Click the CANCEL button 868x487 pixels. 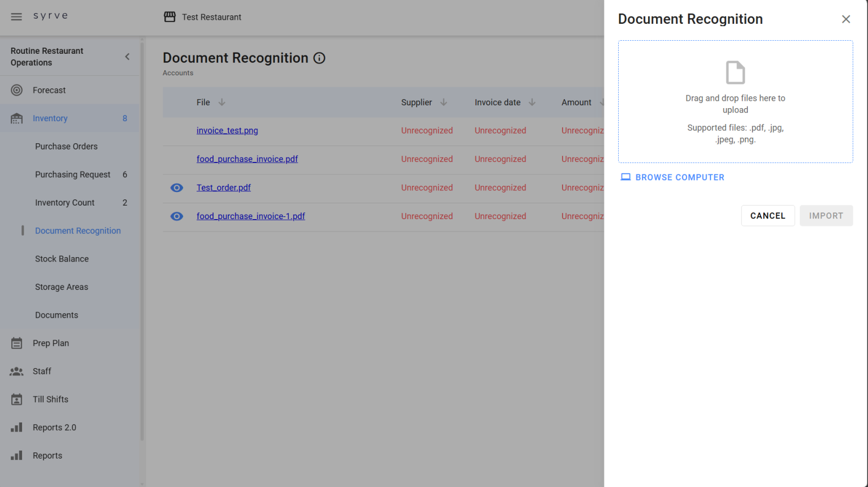click(x=768, y=216)
